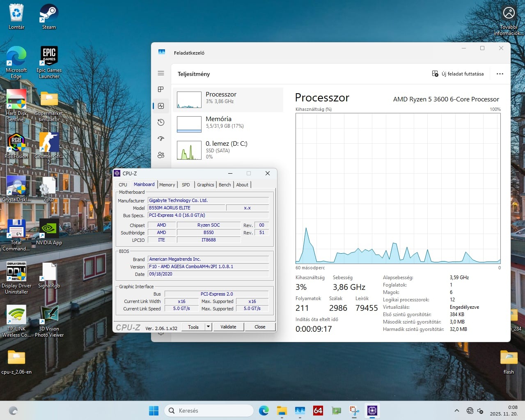Viewport: 525px width, 420px height.
Task: Open the three-dot more options menu in Task Manager
Action: click(x=500, y=74)
